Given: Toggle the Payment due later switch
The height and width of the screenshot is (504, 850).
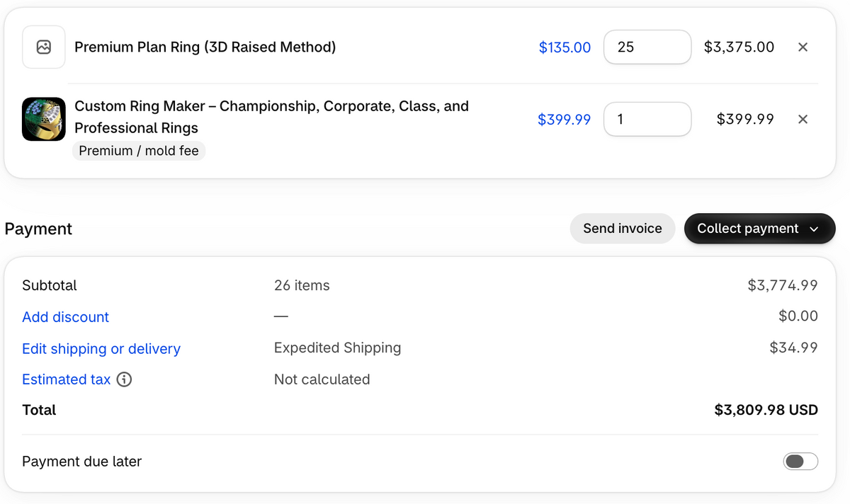Looking at the screenshot, I should pyautogui.click(x=800, y=462).
